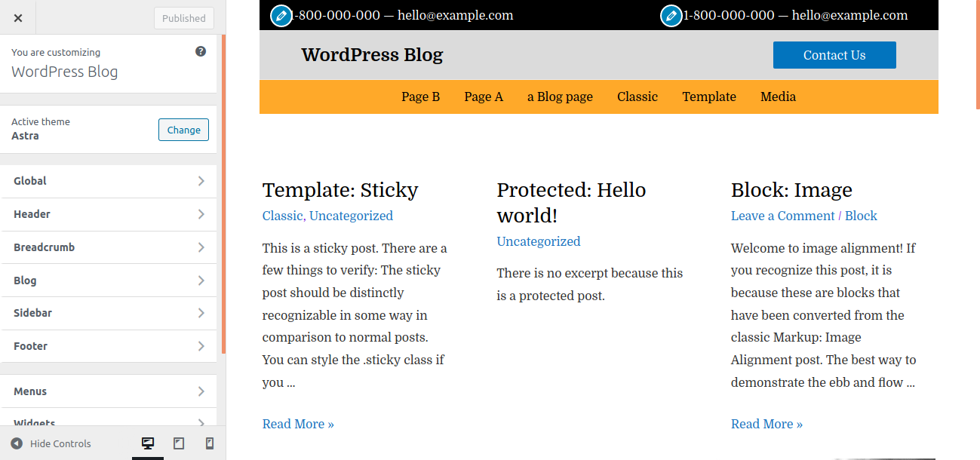
Task: Click the Contact Us button
Action: (834, 54)
